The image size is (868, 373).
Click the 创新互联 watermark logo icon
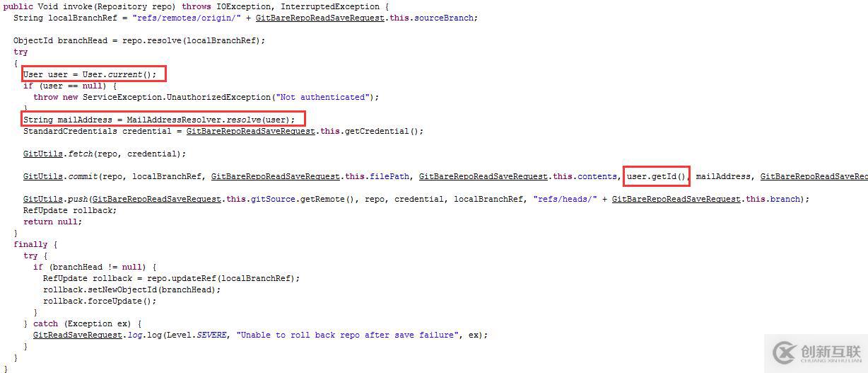point(785,352)
